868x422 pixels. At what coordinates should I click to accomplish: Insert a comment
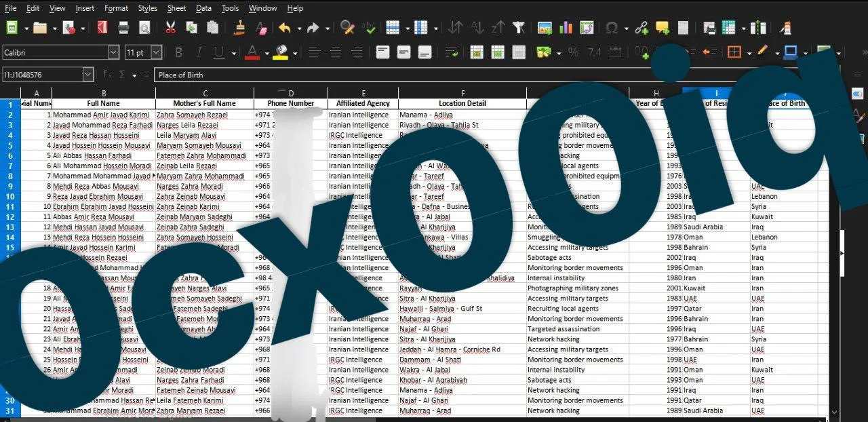click(x=662, y=28)
